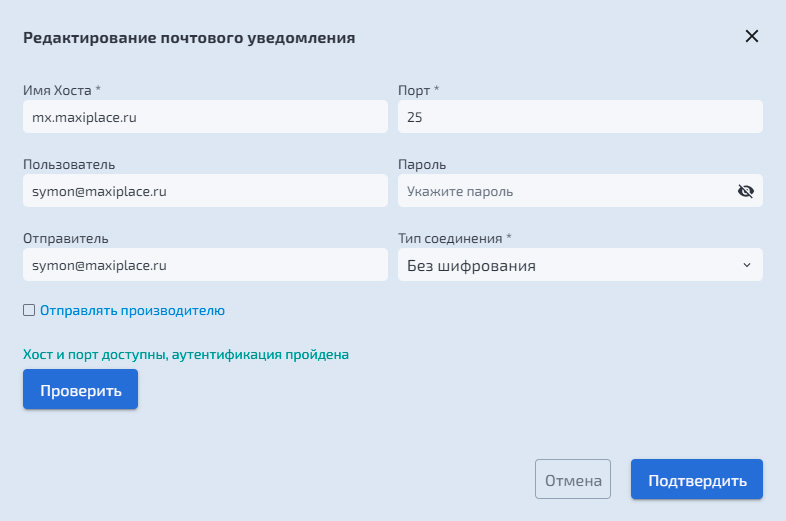Screen dimensions: 786x521
Task: Click the dialog title 'Редактирование почтового уведомления'
Action: click(189, 38)
